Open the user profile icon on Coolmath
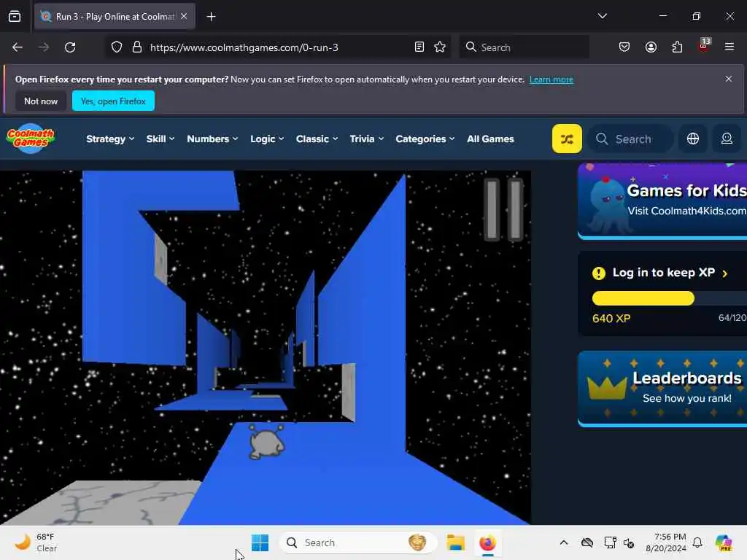Image resolution: width=747 pixels, height=560 pixels. pyautogui.click(x=727, y=139)
